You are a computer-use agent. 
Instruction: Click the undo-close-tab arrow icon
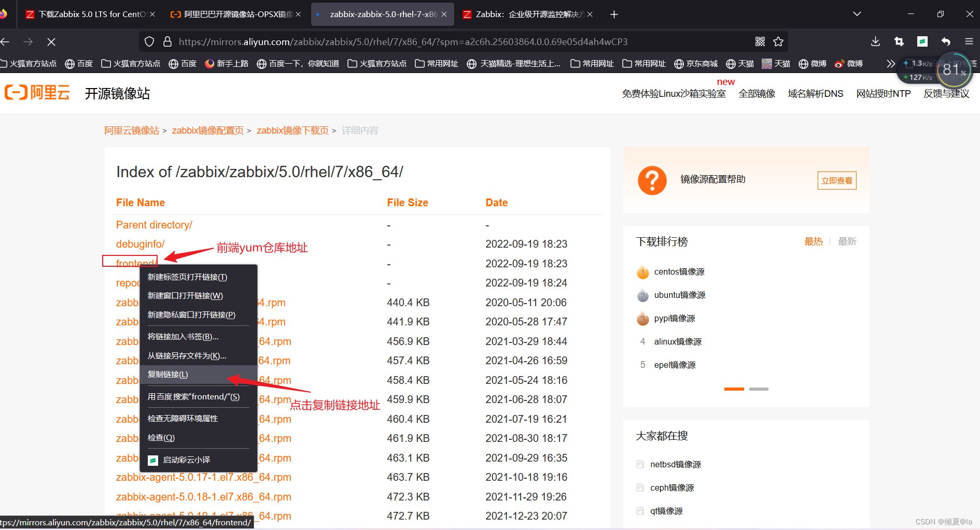pyautogui.click(x=946, y=41)
